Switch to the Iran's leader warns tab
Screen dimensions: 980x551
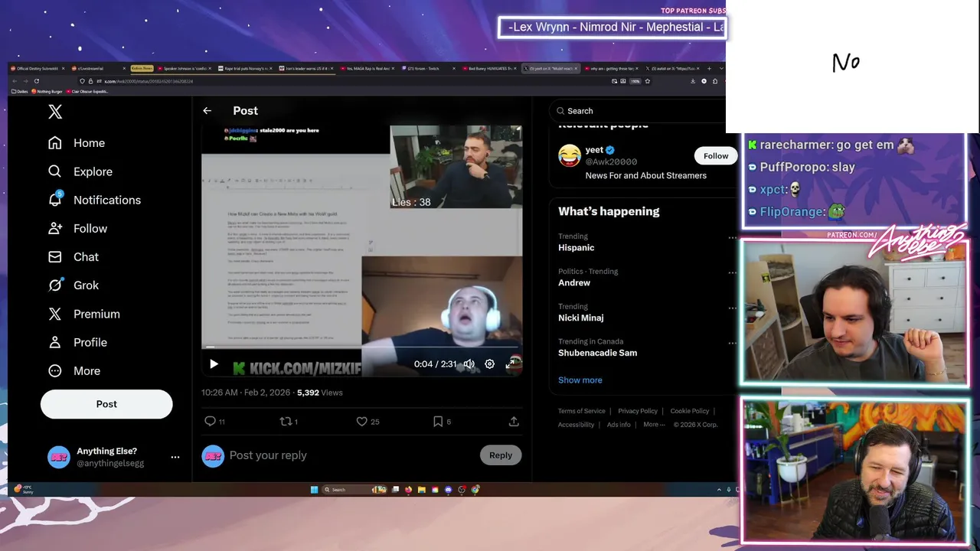[306, 69]
